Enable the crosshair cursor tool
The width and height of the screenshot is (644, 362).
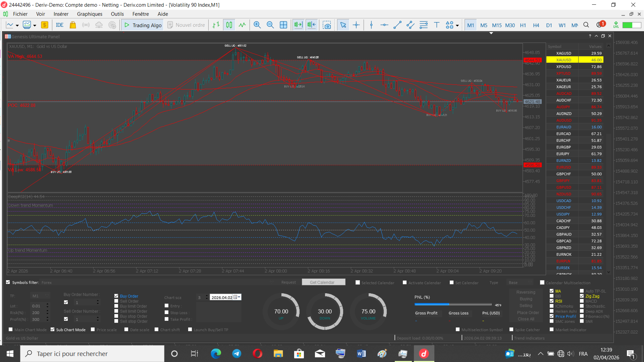click(356, 25)
